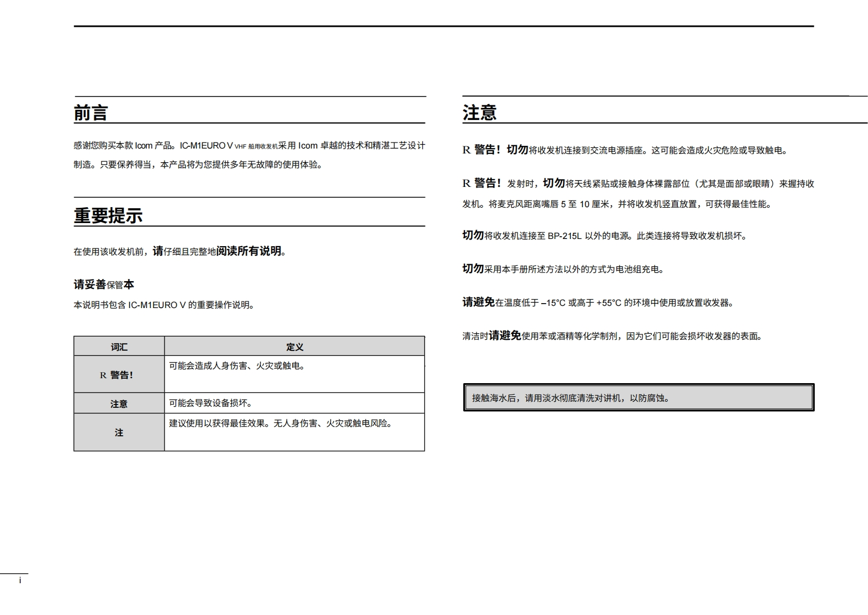
Task: Click the definition 可能会导致设备损坏
Action: point(211,403)
